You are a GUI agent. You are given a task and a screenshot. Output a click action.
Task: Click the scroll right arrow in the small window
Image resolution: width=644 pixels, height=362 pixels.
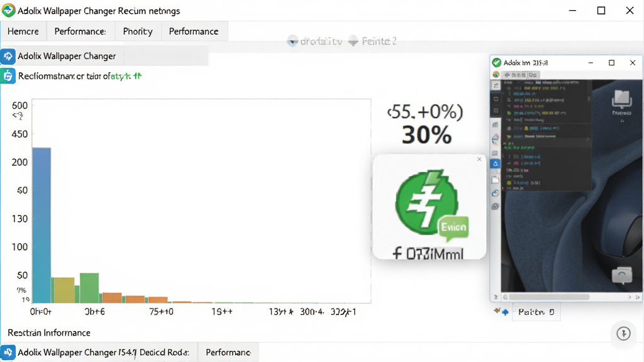point(630,297)
